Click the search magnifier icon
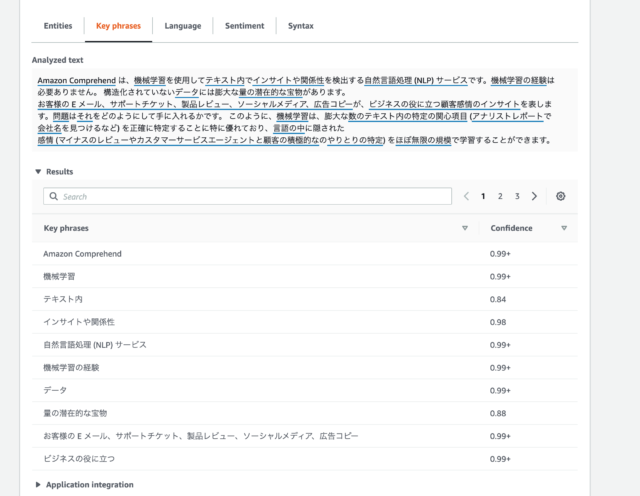The width and height of the screenshot is (640, 496). click(54, 197)
